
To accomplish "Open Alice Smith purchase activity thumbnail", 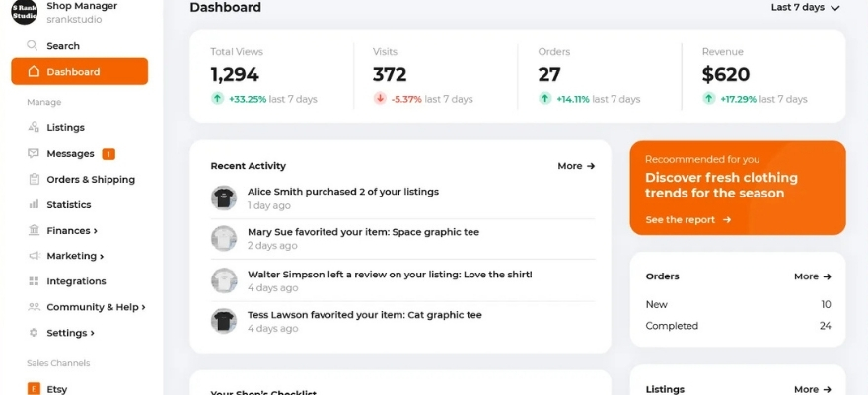I will tap(224, 197).
